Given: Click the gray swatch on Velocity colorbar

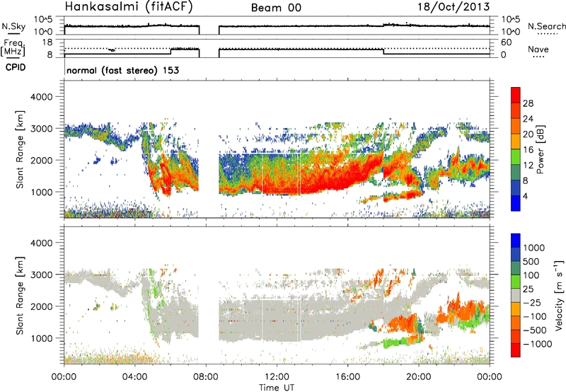Looking at the screenshot, I should coord(516,296).
